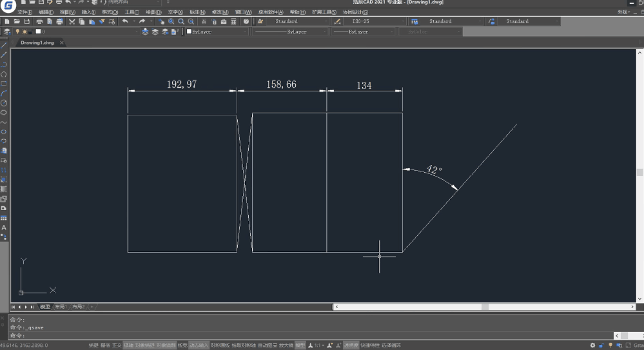This screenshot has height=350, width=644.
Task: Toggle 透明度 transparency in status bar
Action: pos(351,345)
